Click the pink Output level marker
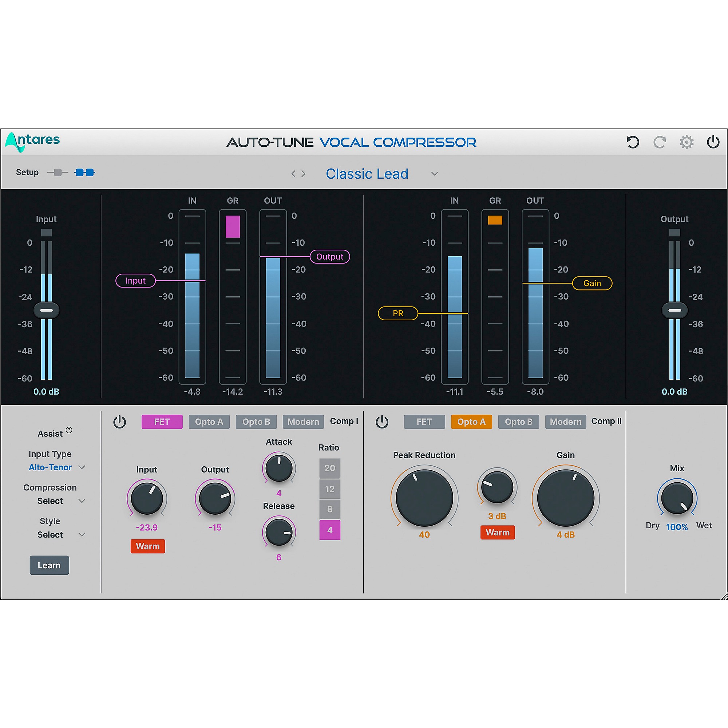The image size is (728, 728). click(330, 257)
